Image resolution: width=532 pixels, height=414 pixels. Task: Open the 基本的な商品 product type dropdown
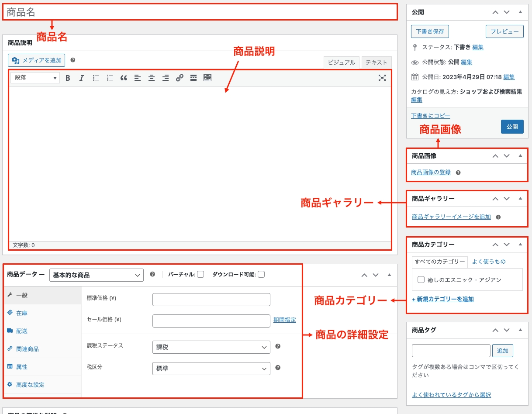coord(97,275)
